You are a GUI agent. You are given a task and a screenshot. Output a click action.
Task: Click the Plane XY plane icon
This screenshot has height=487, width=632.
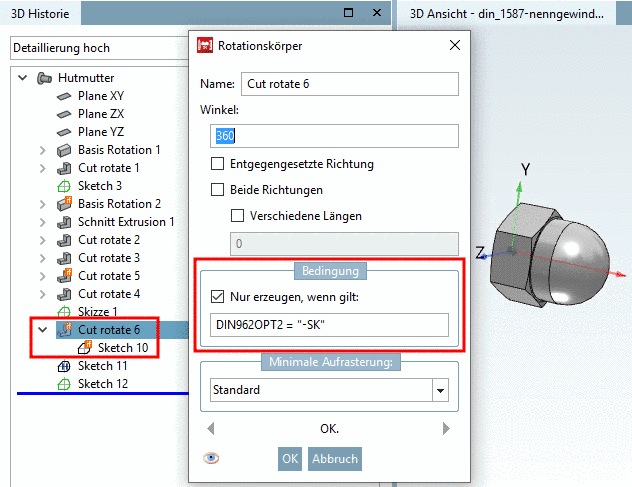pos(64,96)
